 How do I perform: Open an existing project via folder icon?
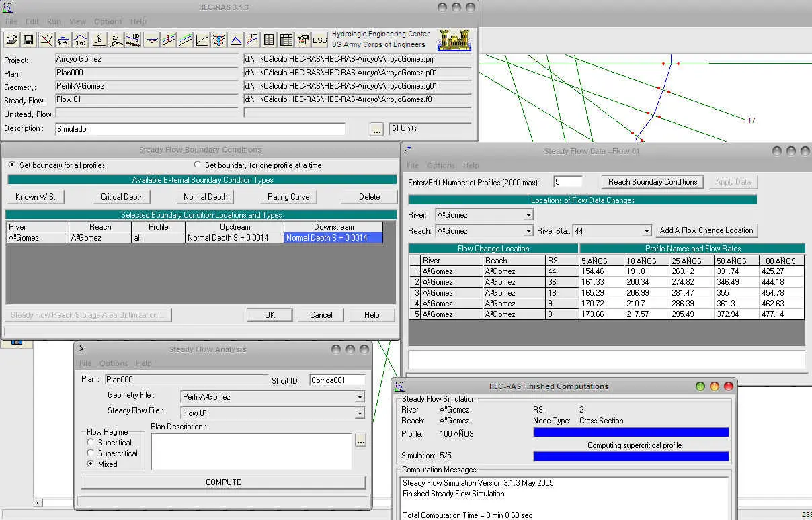(x=12, y=40)
